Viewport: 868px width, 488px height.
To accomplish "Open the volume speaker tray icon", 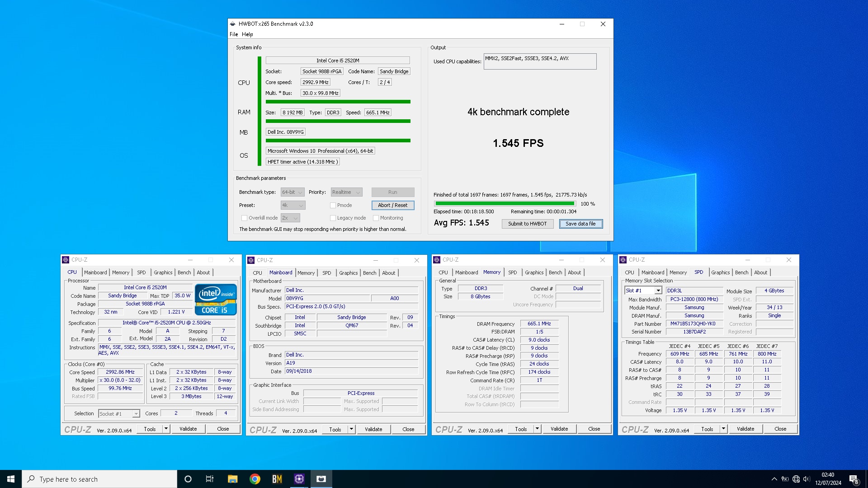I will coord(807,479).
